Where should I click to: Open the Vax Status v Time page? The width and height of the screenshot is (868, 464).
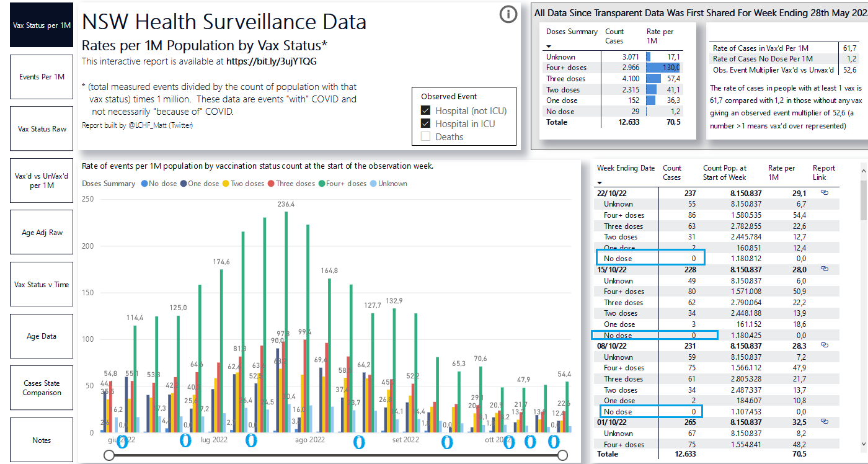click(x=42, y=284)
